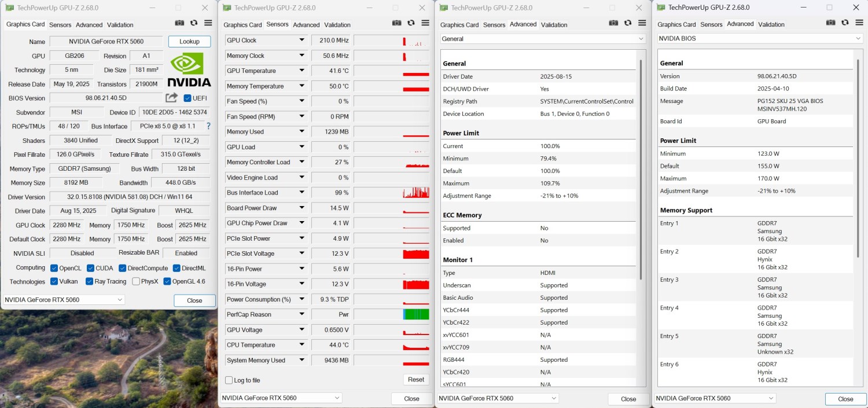This screenshot has height=408, width=868.
Task: Click refresh icon in General Advanced window
Action: point(628,23)
